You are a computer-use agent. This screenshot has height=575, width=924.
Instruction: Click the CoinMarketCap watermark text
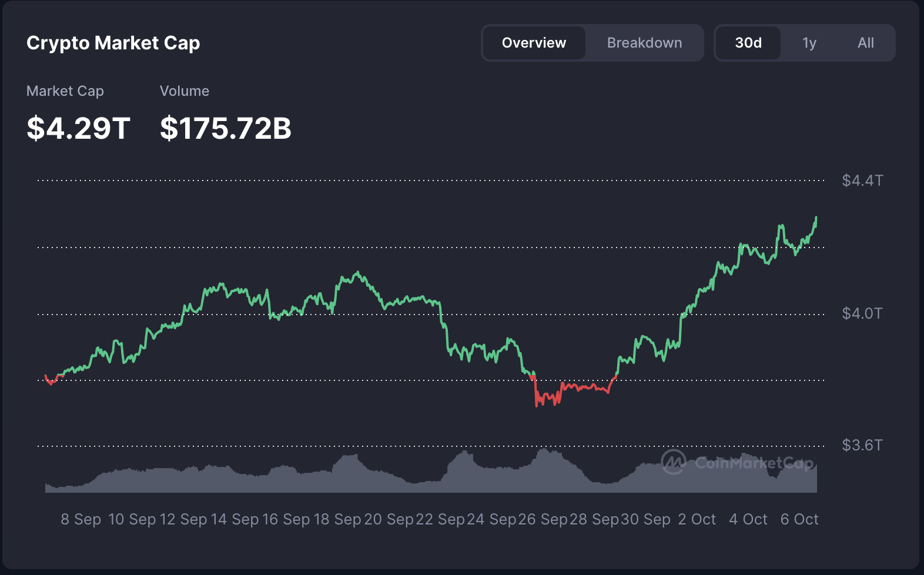tap(754, 463)
